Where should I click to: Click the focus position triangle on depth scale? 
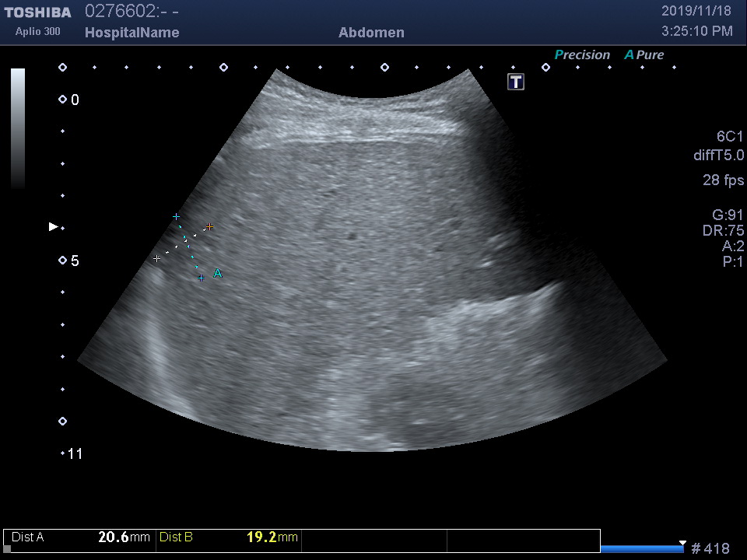(53, 227)
